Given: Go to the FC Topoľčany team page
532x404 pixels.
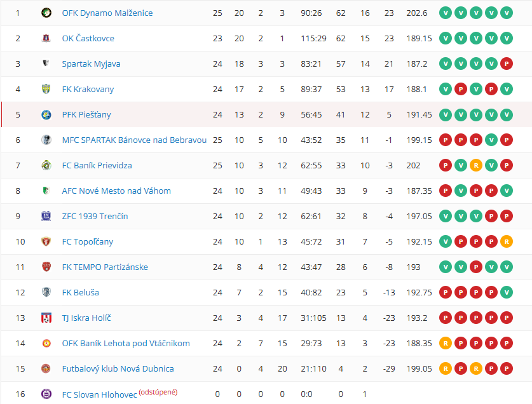Looking at the screenshot, I should point(88,241).
